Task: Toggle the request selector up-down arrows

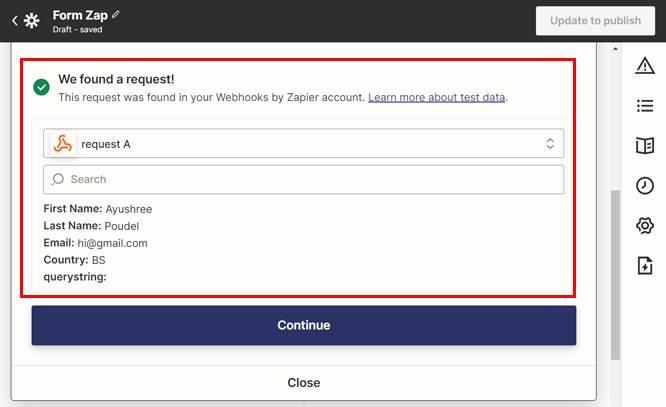Action: point(550,144)
